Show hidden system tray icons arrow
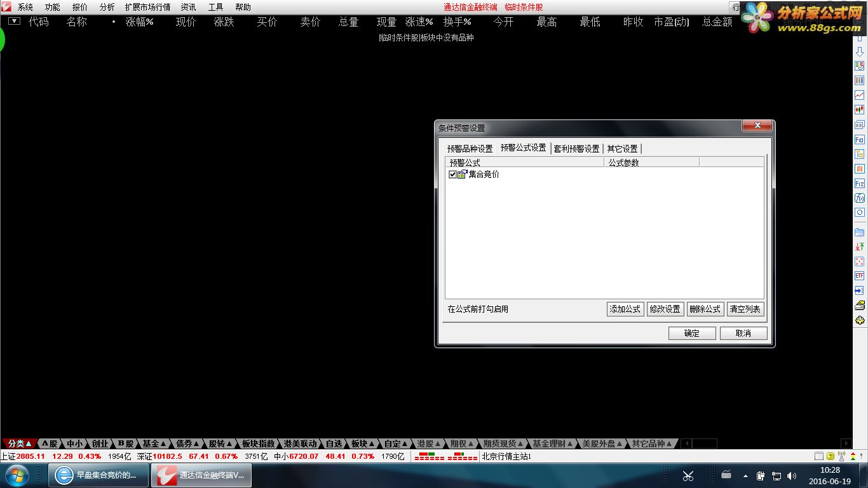 pyautogui.click(x=744, y=476)
